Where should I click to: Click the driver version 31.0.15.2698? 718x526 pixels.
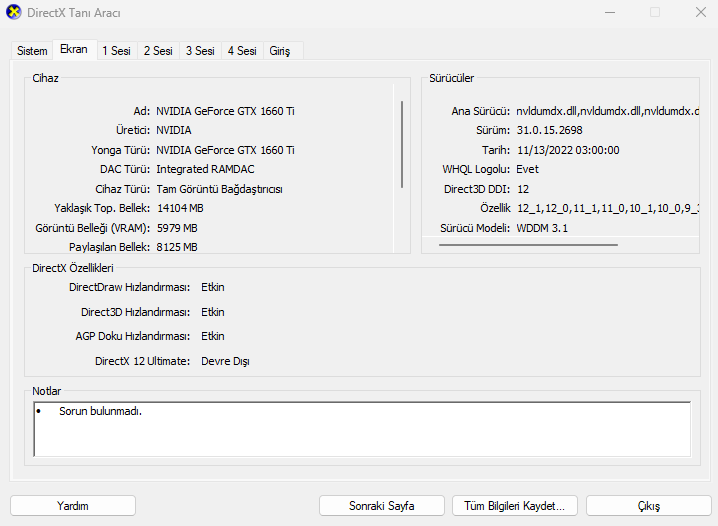(549, 130)
